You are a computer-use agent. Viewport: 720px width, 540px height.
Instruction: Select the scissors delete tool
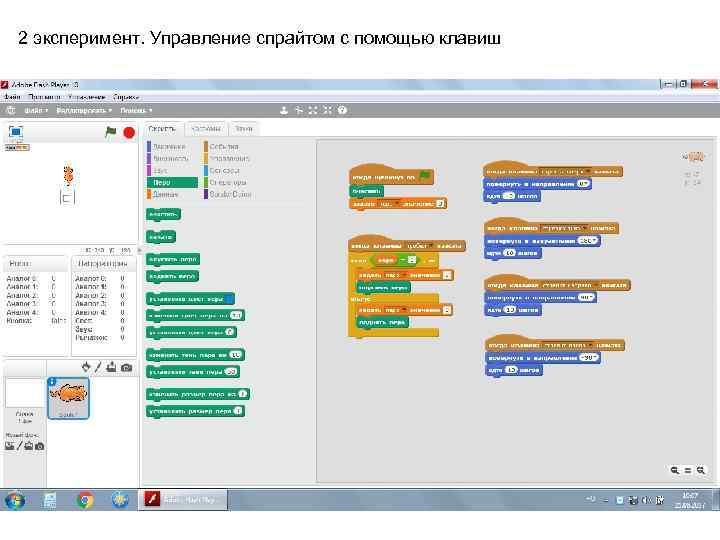click(x=298, y=110)
